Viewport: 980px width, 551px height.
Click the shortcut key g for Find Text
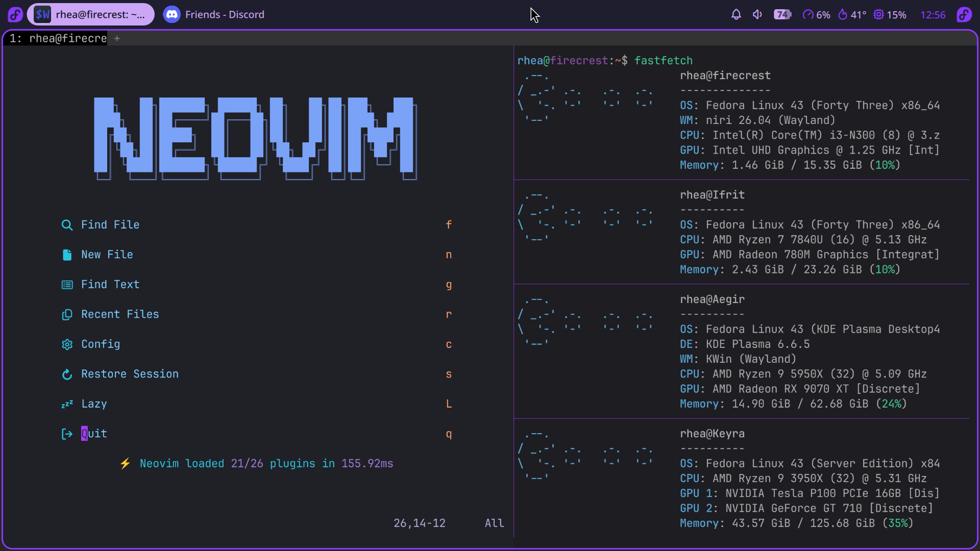coord(449,285)
